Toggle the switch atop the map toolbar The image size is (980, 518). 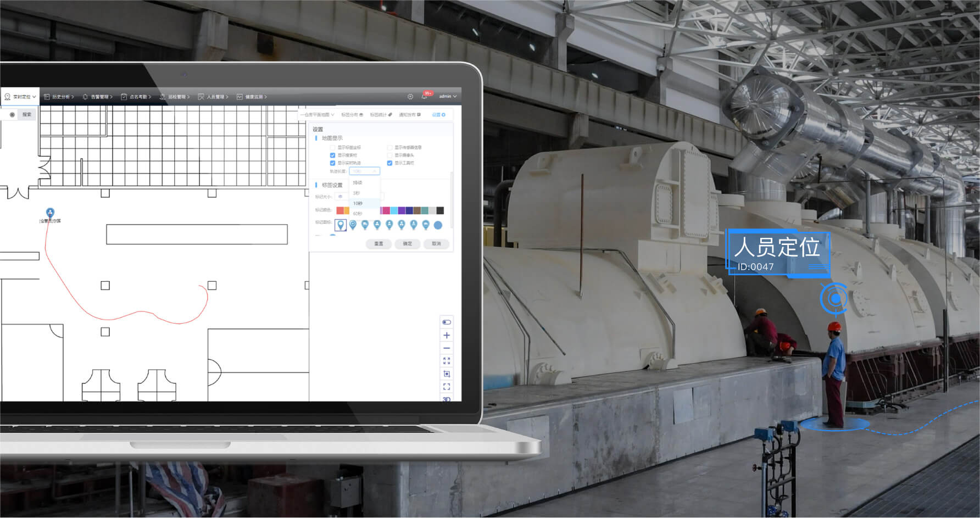446,322
